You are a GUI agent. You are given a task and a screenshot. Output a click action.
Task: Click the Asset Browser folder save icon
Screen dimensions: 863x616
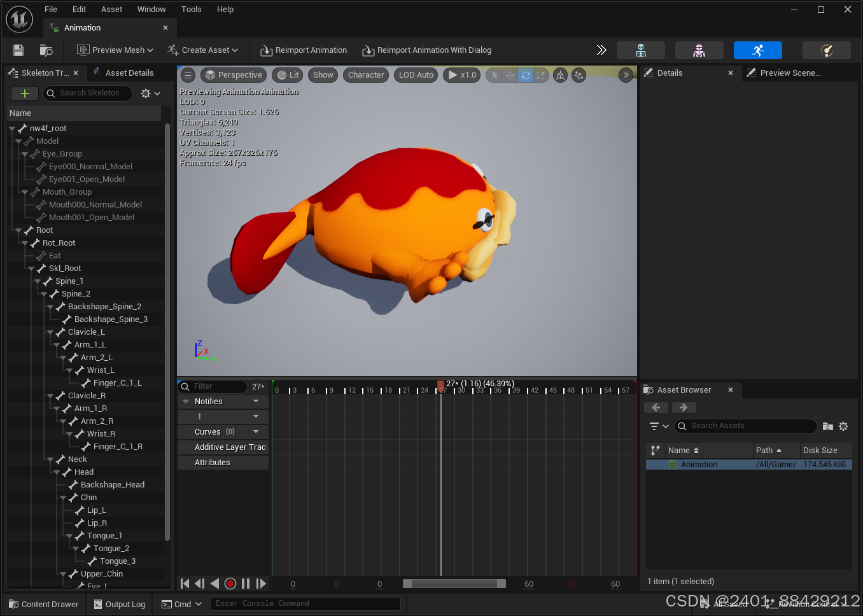click(x=828, y=426)
